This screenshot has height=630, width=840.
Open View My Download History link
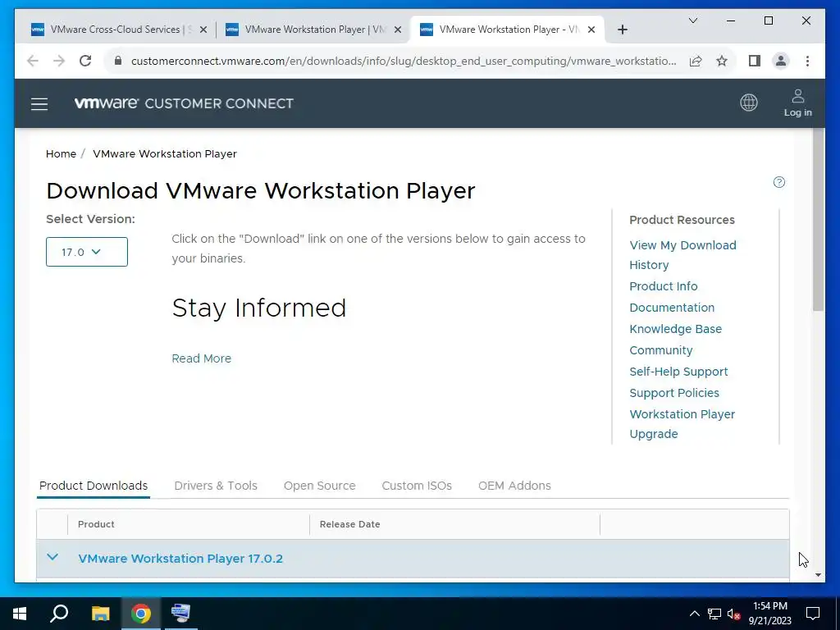(x=682, y=255)
